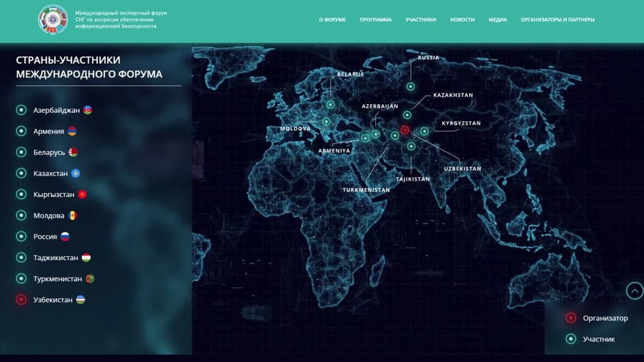Screen dimensions: 644x362
Task: Click the Armenia flag icon
Action: tap(72, 131)
